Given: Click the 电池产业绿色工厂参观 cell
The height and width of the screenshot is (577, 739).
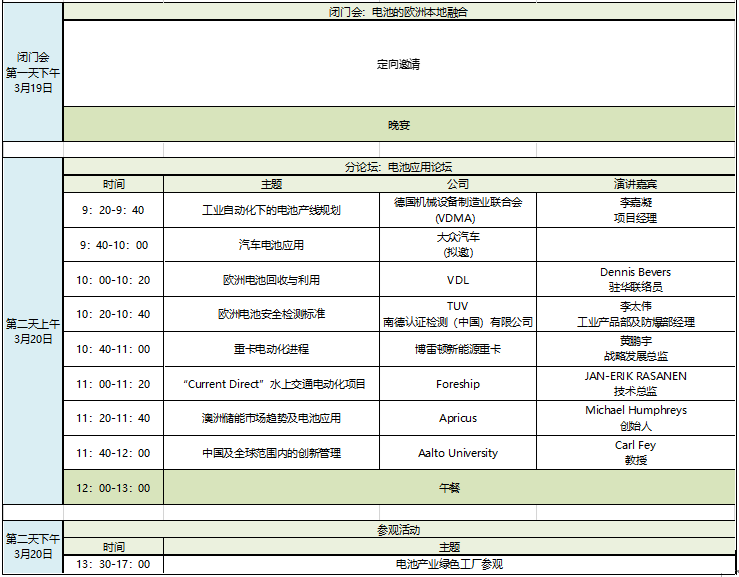Looking at the screenshot, I should click(449, 565).
